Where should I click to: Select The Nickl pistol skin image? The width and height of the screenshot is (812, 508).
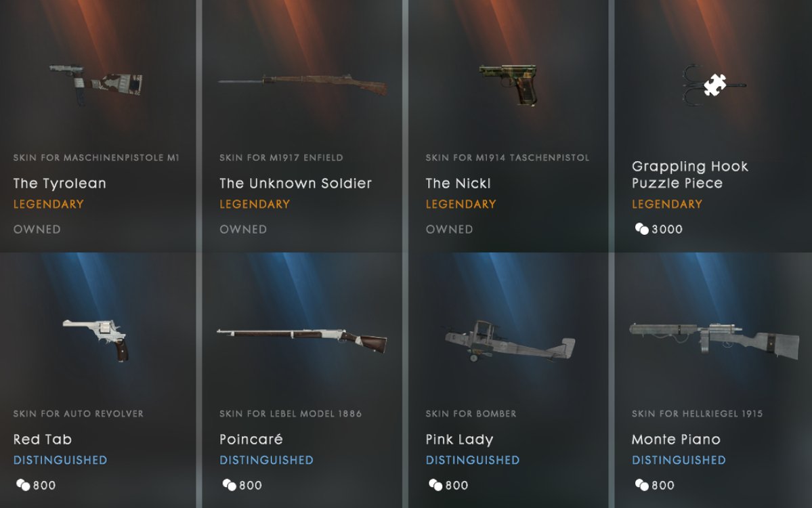pos(508,85)
